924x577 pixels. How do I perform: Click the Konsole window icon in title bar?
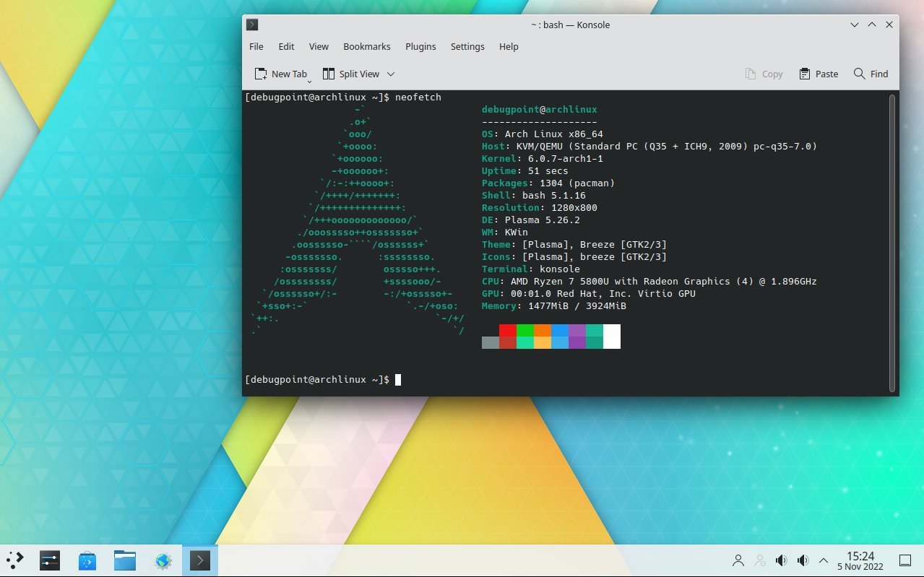point(252,25)
